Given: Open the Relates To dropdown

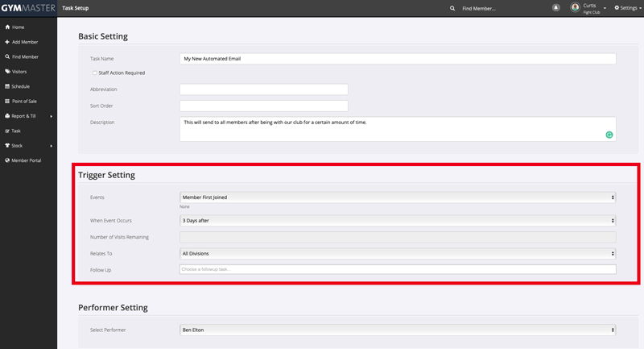Looking at the screenshot, I should [398, 253].
